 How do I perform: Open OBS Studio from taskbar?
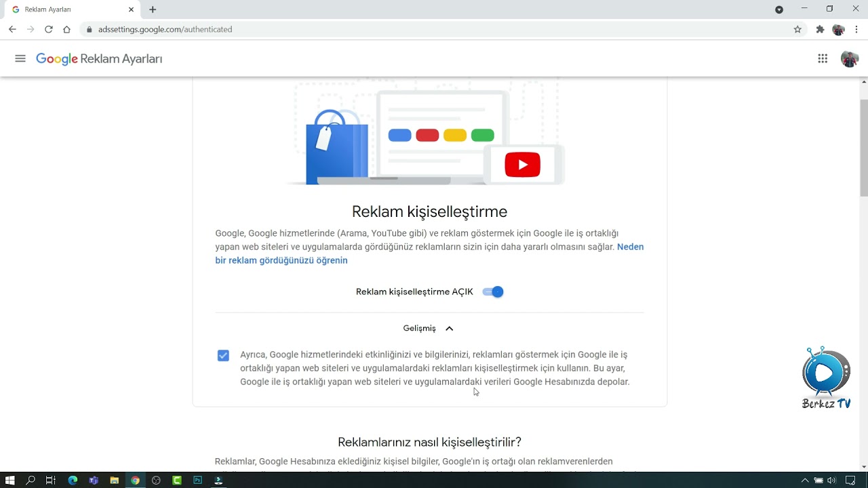point(156,481)
